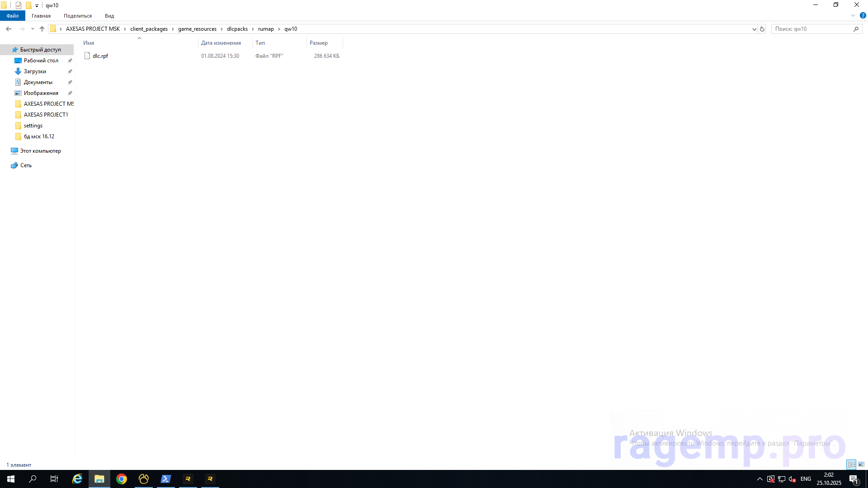Viewport: 868px width, 488px height.
Task: Open Этот компьютер in navigation pane
Action: 40,151
